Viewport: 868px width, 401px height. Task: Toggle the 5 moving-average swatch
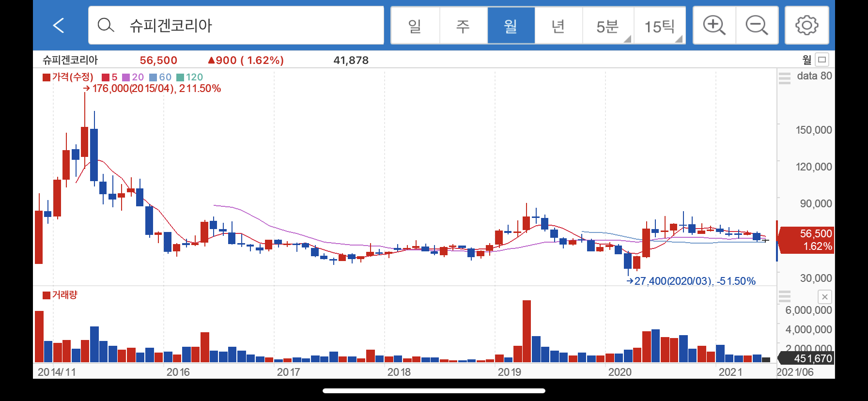coord(106,77)
